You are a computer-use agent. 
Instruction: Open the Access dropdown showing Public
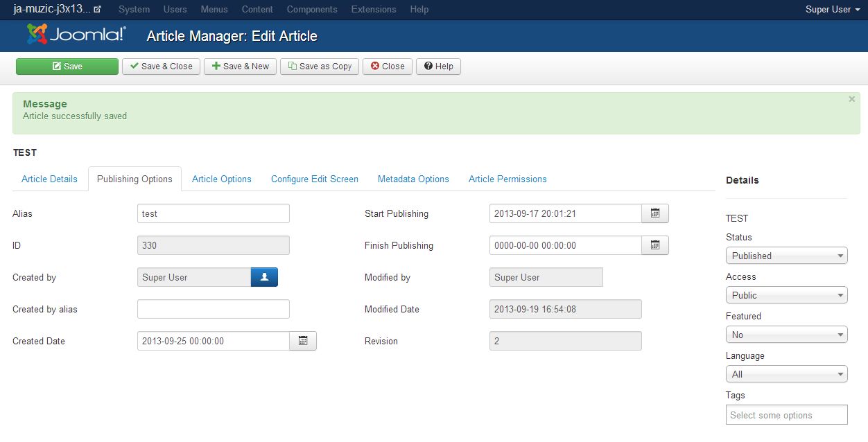click(787, 295)
